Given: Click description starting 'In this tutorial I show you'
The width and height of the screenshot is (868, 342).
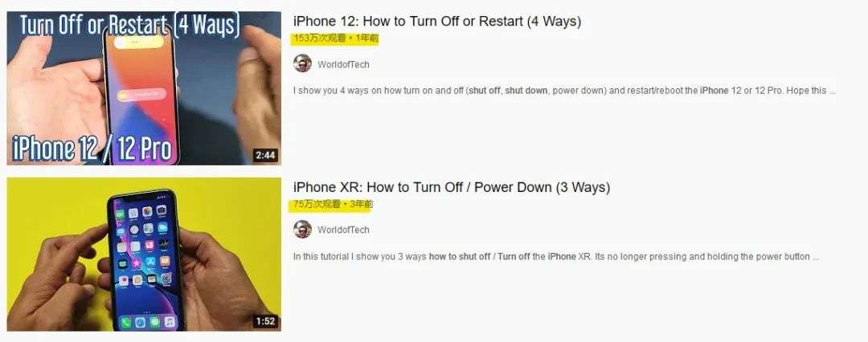Looking at the screenshot, I should coord(556,257).
